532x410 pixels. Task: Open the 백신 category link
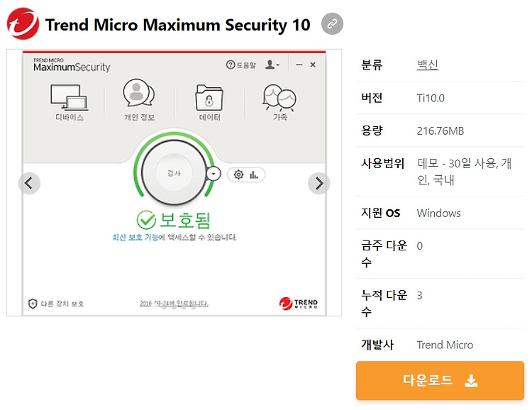coord(428,65)
